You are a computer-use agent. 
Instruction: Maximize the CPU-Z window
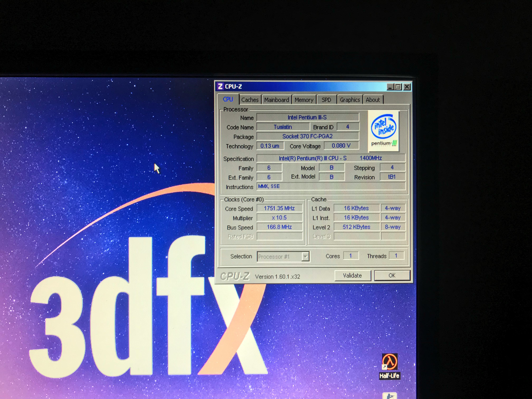(398, 87)
